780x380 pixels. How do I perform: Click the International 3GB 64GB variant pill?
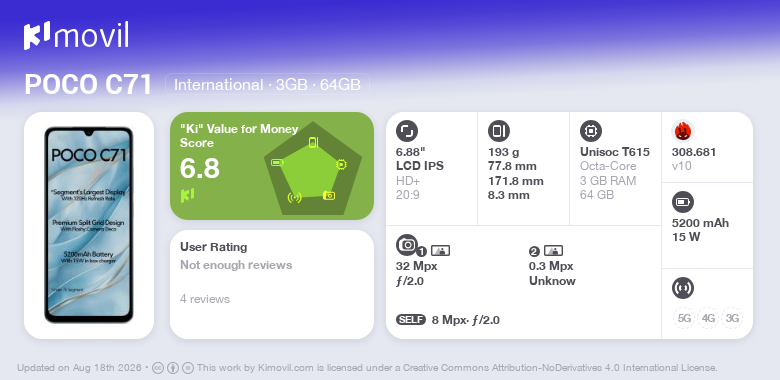click(x=267, y=85)
